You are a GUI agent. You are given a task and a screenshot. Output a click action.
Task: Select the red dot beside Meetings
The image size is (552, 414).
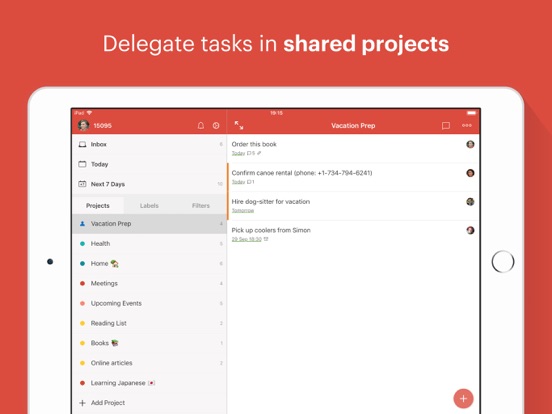click(82, 283)
